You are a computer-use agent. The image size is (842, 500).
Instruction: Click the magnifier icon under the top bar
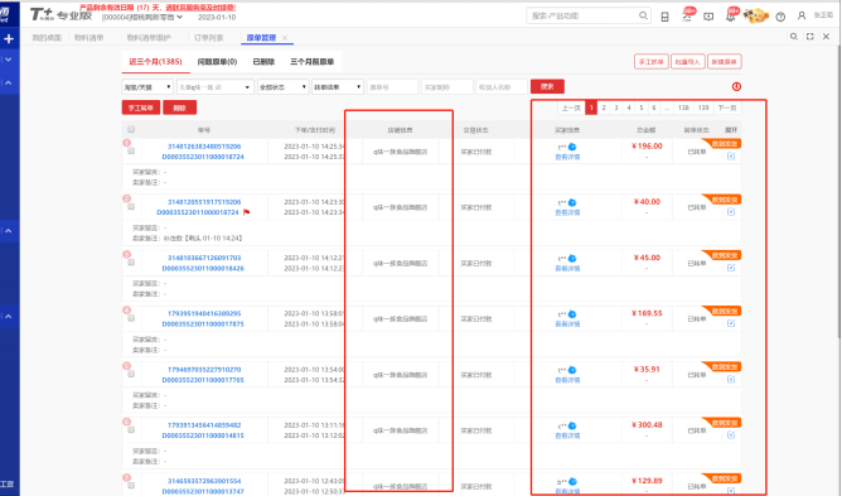[792, 37]
